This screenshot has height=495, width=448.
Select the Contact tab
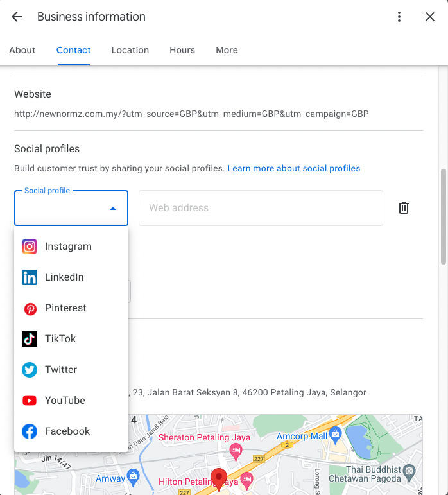(x=74, y=50)
